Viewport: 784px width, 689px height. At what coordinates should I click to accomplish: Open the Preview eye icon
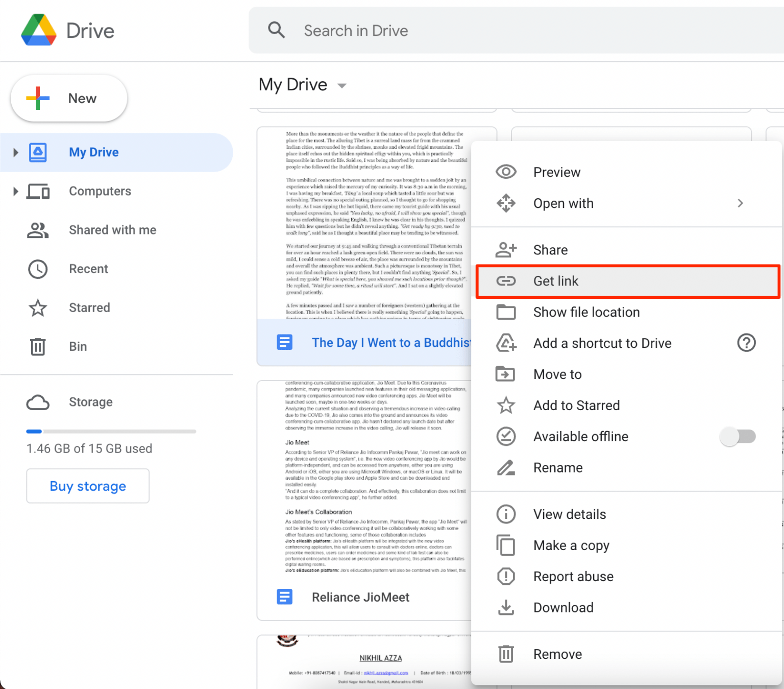click(506, 172)
